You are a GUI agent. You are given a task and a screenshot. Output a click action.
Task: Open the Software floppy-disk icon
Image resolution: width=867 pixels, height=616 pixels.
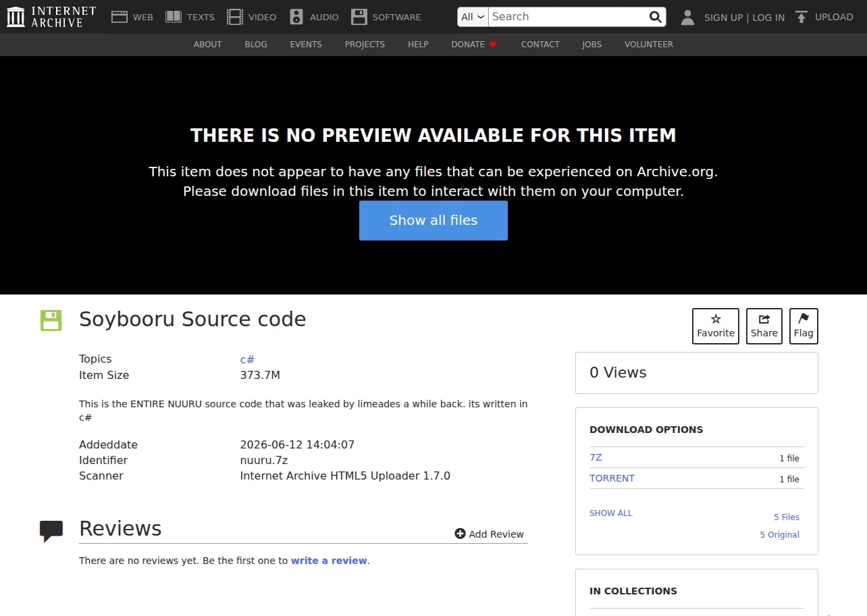pos(359,17)
